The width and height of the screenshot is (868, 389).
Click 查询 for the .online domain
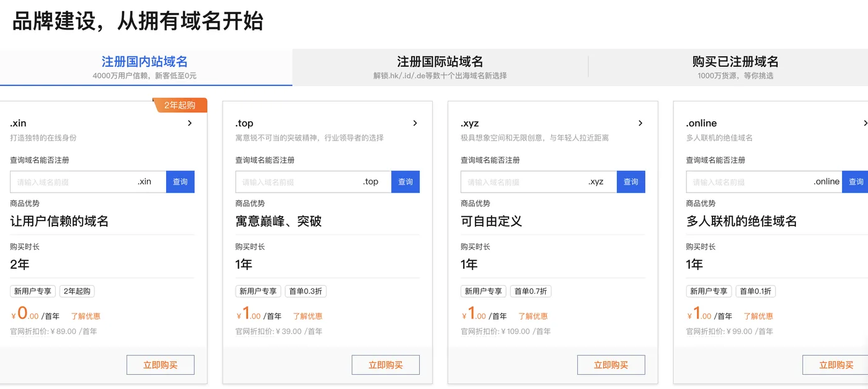pyautogui.click(x=856, y=181)
